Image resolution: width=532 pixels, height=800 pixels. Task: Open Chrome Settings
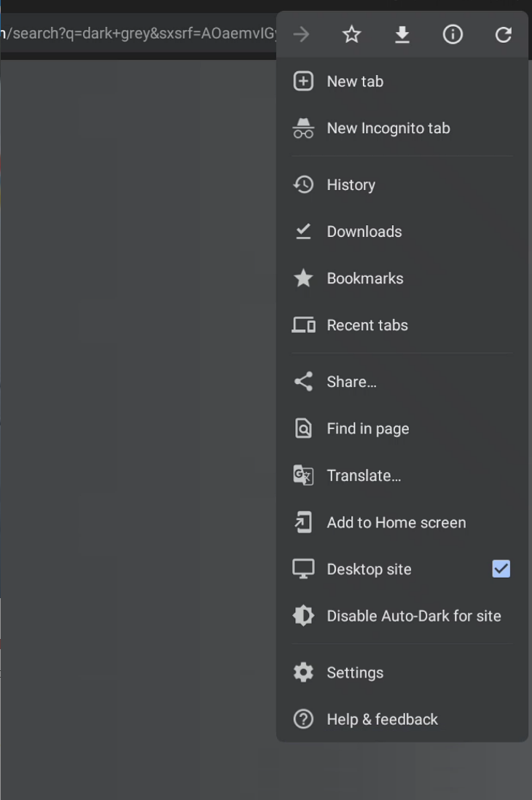[x=354, y=673]
